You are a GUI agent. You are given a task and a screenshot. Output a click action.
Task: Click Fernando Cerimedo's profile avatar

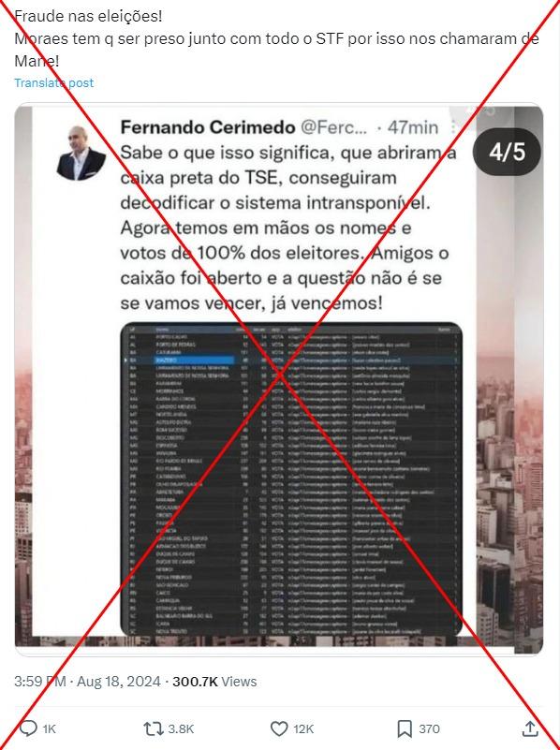pos(81,153)
